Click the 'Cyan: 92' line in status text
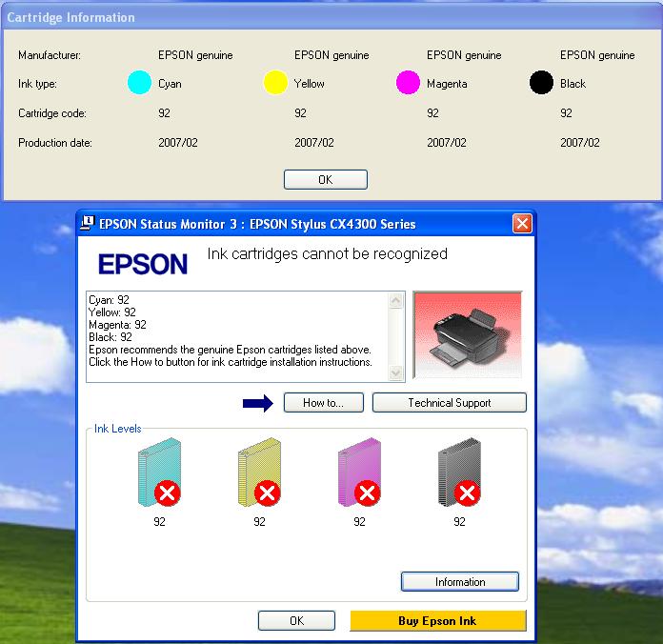The height and width of the screenshot is (644, 663). [x=109, y=300]
